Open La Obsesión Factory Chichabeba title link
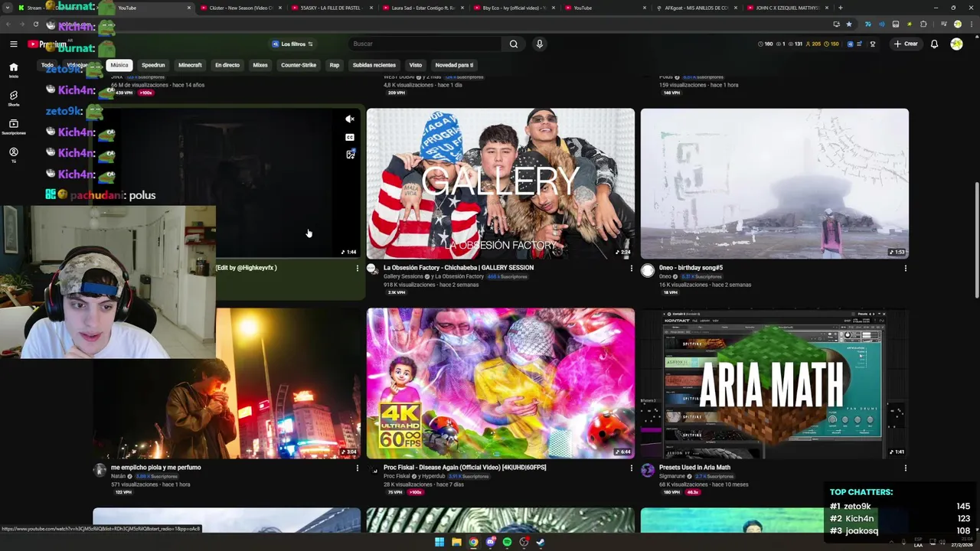The height and width of the screenshot is (551, 980). pyautogui.click(x=459, y=268)
